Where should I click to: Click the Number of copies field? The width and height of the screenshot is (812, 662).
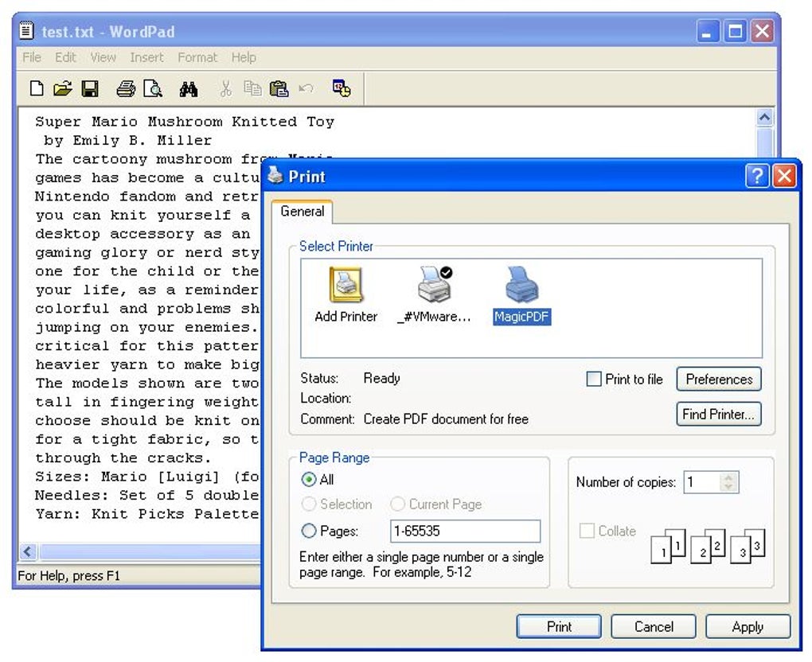coord(702,482)
